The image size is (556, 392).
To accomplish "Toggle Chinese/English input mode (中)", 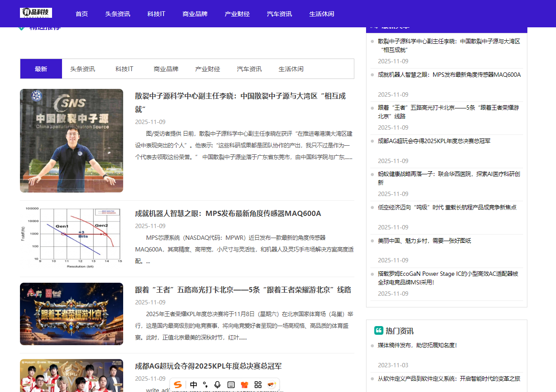I will click(x=193, y=385).
